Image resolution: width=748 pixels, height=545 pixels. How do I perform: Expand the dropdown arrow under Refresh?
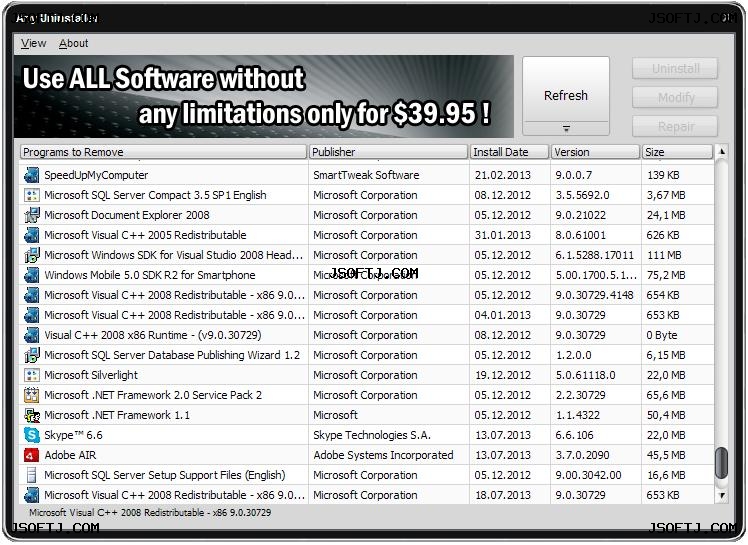click(x=566, y=128)
